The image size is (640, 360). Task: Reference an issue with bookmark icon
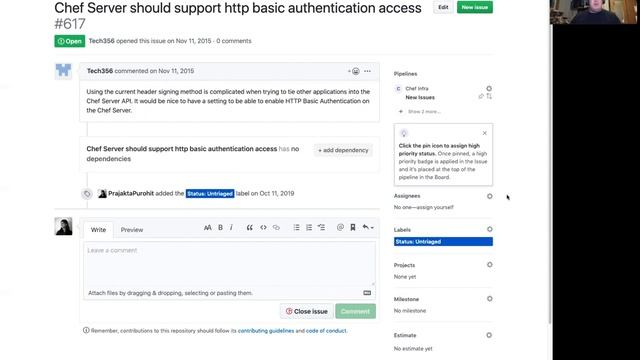(x=353, y=228)
